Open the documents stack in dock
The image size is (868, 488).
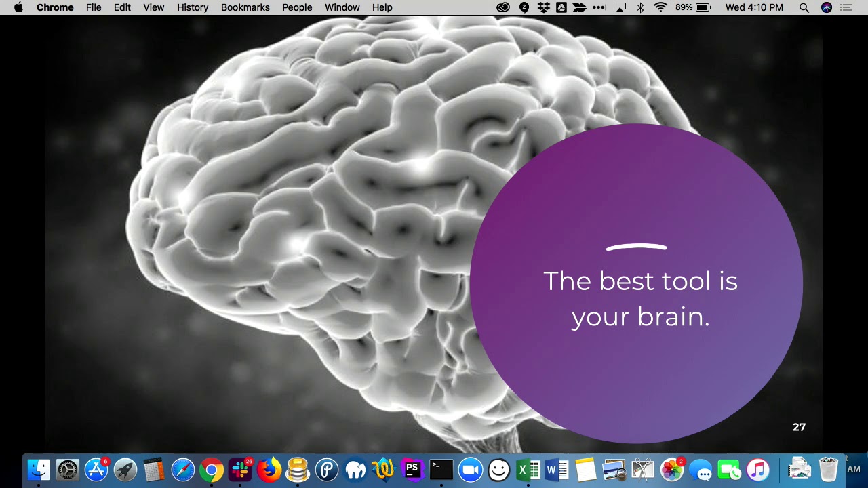[x=800, y=469]
